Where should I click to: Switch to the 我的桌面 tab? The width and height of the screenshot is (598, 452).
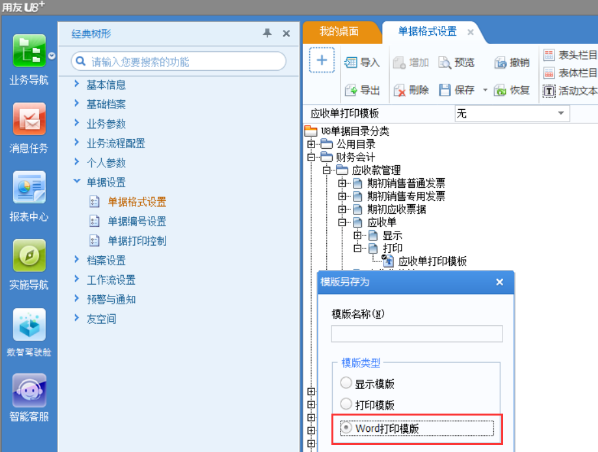339,31
